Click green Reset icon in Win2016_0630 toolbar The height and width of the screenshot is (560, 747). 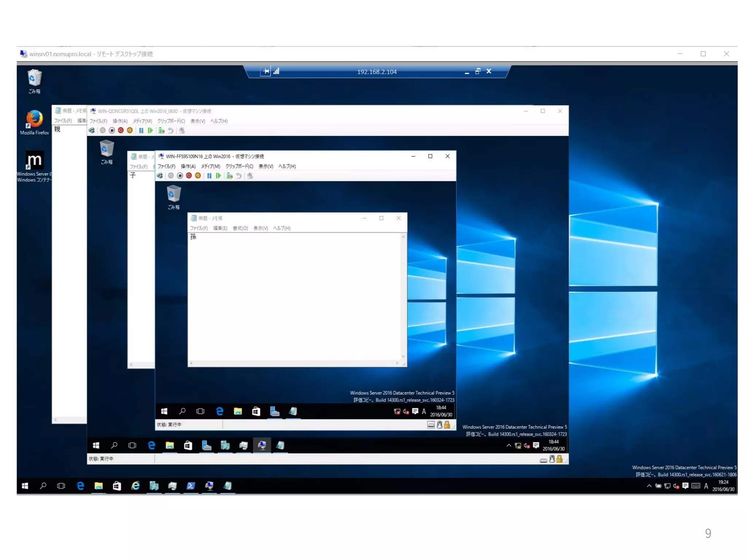[150, 131]
